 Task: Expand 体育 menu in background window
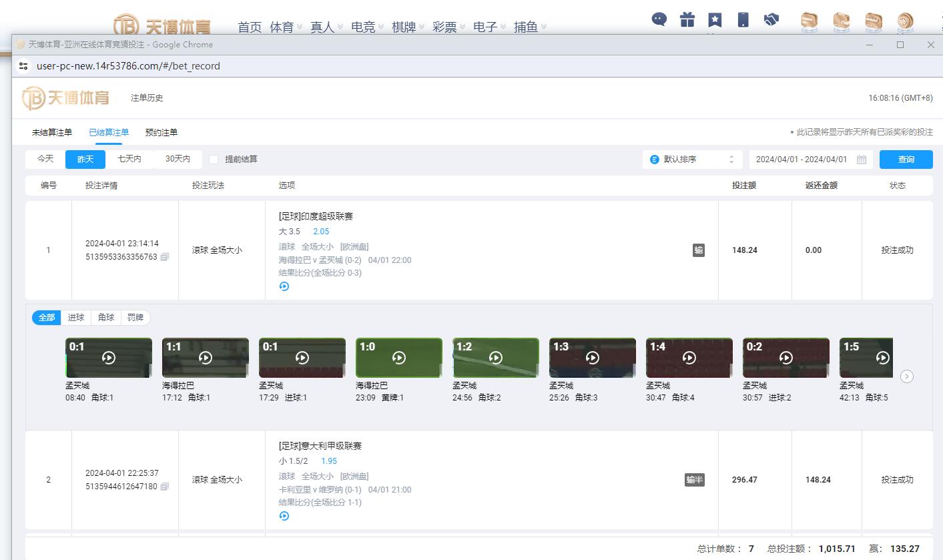[x=286, y=27]
